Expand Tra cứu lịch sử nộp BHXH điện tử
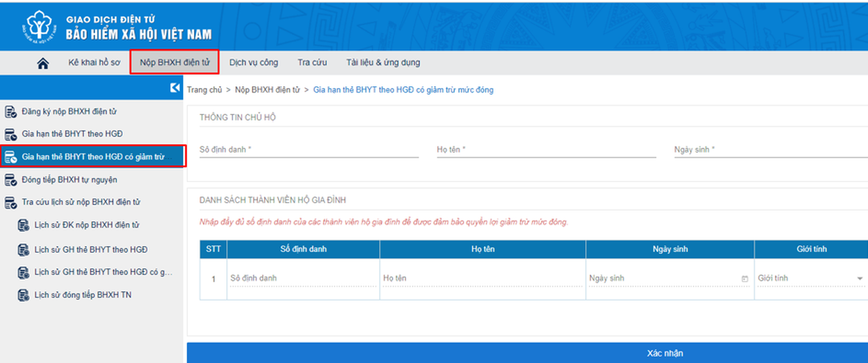This screenshot has width=868, height=363. tap(81, 202)
